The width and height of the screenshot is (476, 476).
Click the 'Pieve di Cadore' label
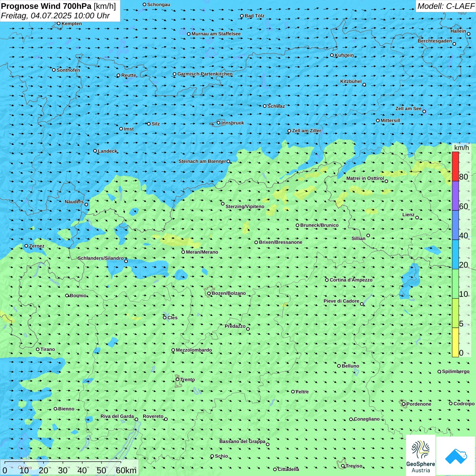click(341, 301)
